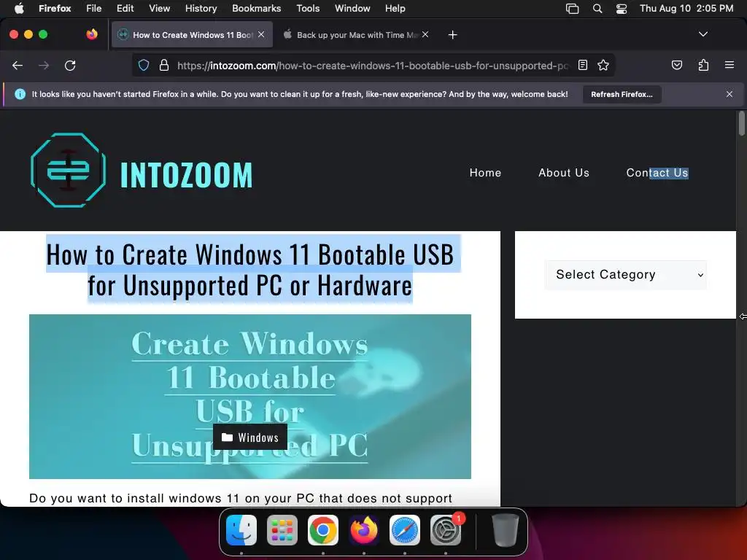
Task: Open the View menu
Action: pos(159,9)
